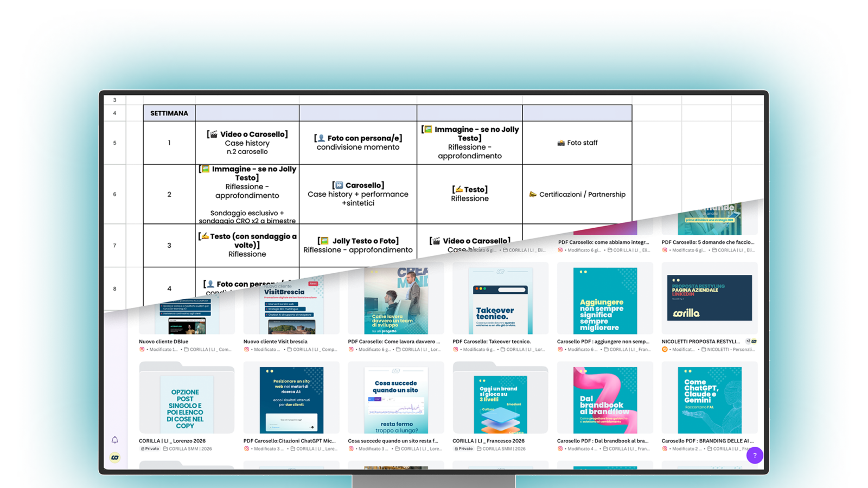Select the Foto staff cell
This screenshot has height=488, width=868.
(x=577, y=143)
